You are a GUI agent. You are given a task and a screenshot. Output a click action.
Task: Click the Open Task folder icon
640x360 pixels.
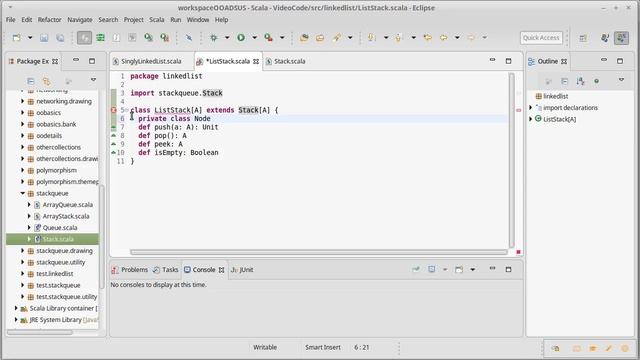pos(320,38)
